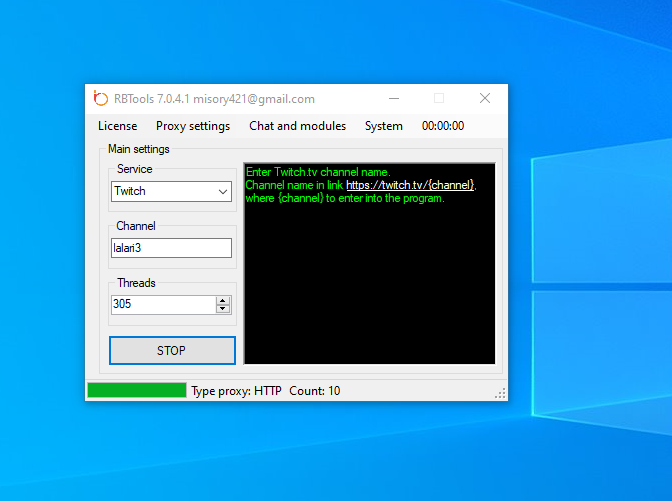Open the https://twitch.tv/{channel} link
This screenshot has width=672, height=501.
[410, 185]
